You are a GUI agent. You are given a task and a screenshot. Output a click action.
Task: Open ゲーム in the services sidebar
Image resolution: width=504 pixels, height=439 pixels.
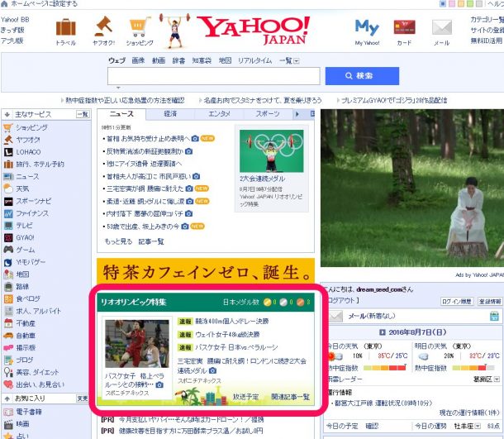[x=25, y=250]
